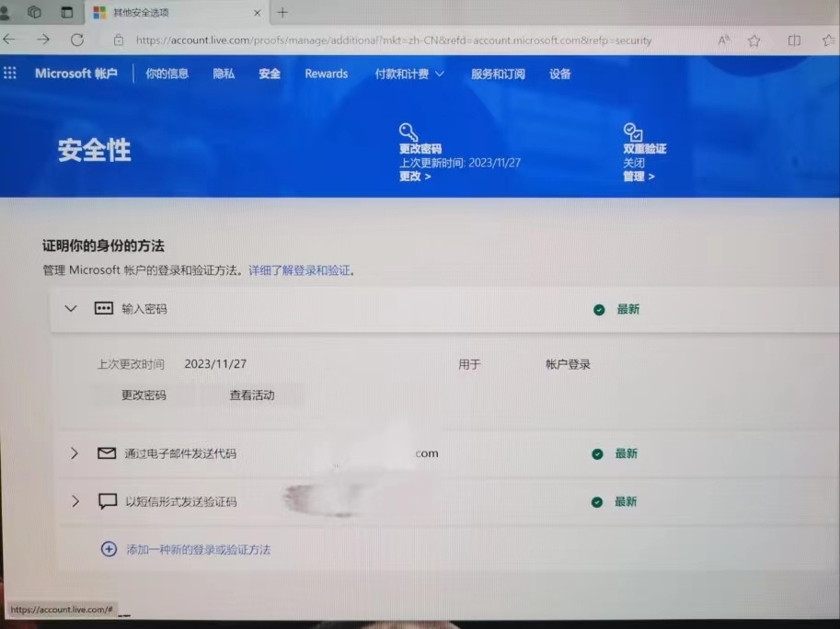The width and height of the screenshot is (840, 629).
Task: Open the 隐私 navigation item
Action: (x=224, y=74)
